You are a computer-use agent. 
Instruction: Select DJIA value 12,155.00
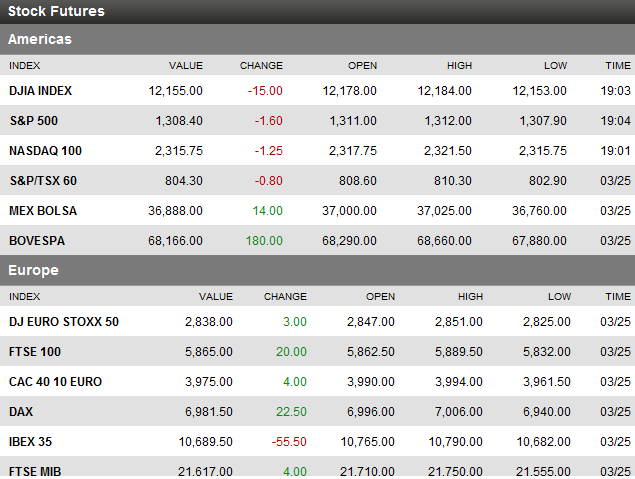pyautogui.click(x=175, y=91)
